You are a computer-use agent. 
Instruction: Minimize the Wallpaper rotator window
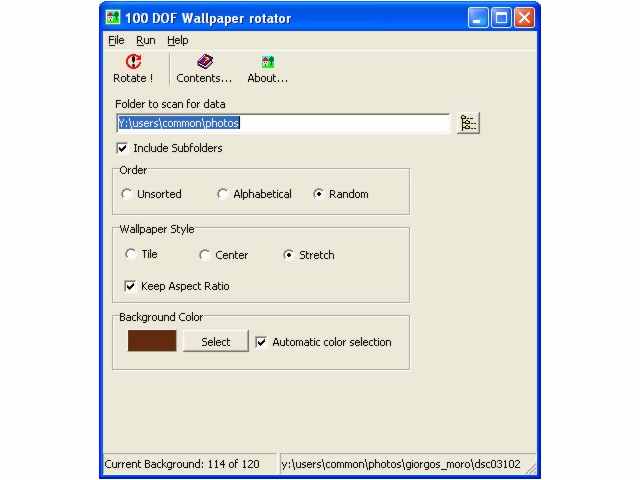click(x=478, y=18)
